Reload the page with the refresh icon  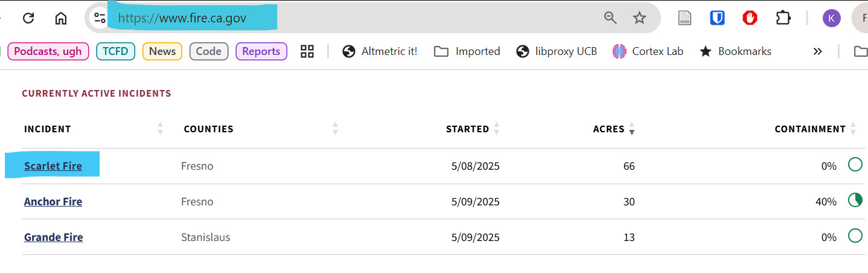point(28,18)
